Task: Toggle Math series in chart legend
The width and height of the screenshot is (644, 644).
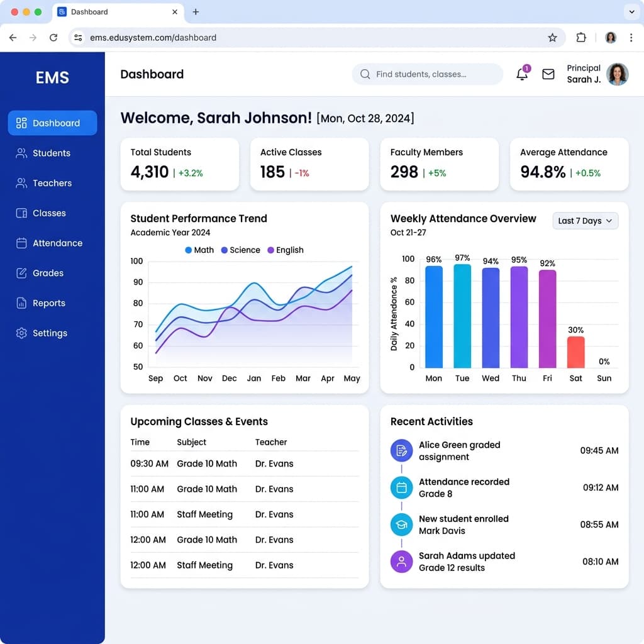Action: (x=199, y=250)
